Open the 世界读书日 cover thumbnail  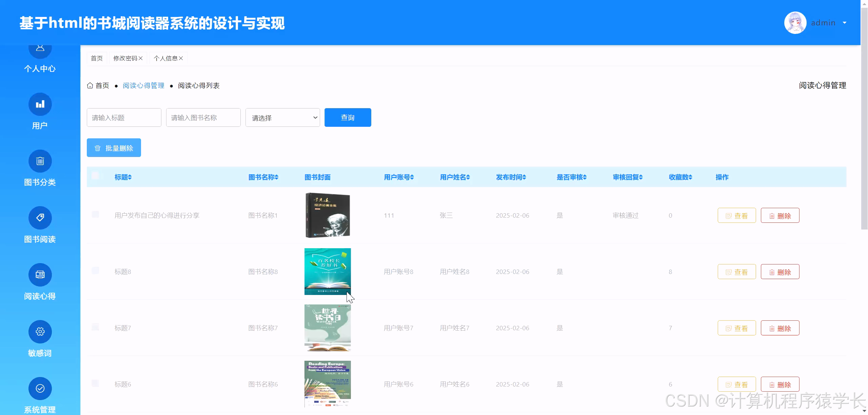[328, 328]
